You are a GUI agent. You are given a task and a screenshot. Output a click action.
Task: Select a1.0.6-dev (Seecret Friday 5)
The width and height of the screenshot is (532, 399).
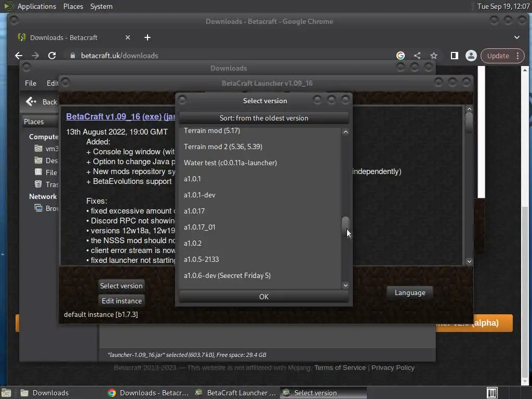click(x=261, y=275)
